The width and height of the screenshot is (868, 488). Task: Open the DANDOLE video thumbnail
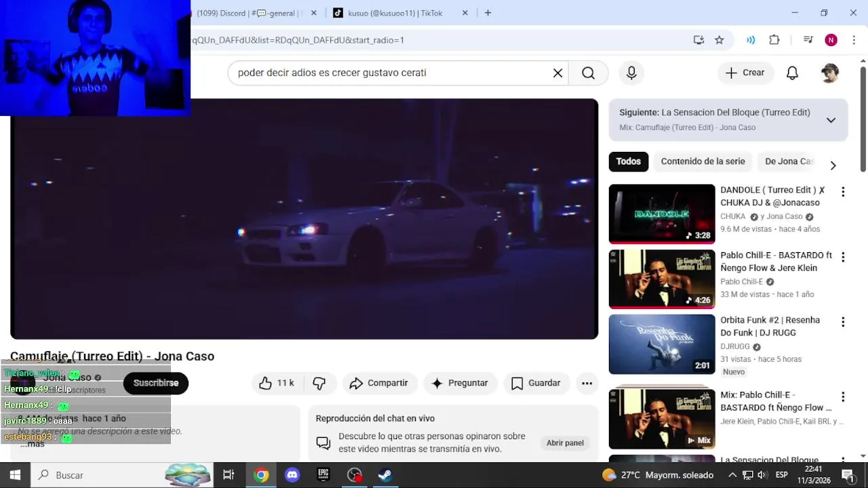(662, 213)
